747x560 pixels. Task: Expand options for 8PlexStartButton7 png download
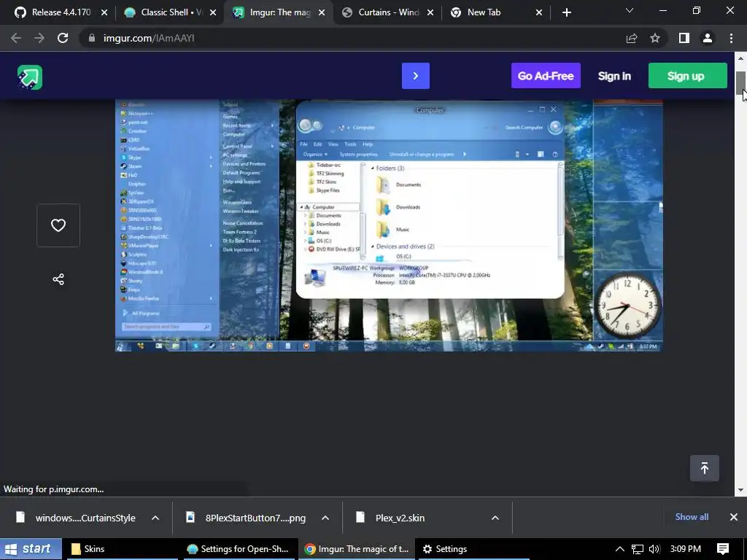coord(325,518)
